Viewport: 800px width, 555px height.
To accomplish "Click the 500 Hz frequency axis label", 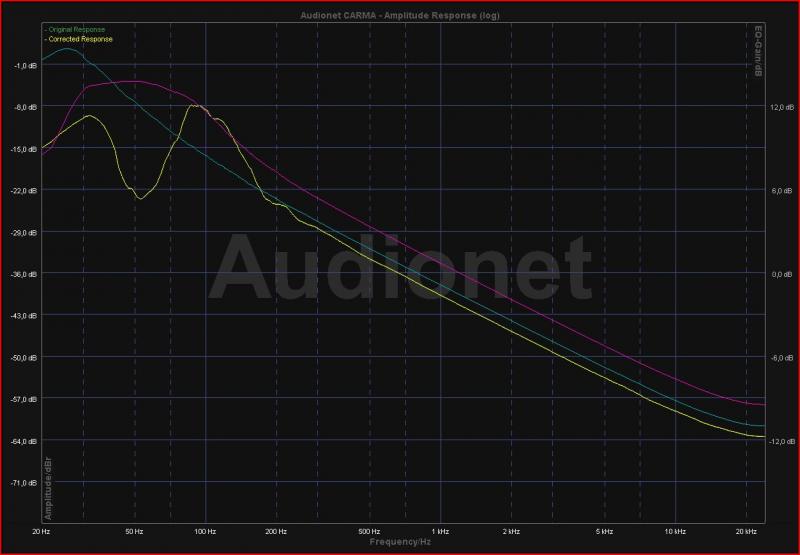I will point(369,532).
